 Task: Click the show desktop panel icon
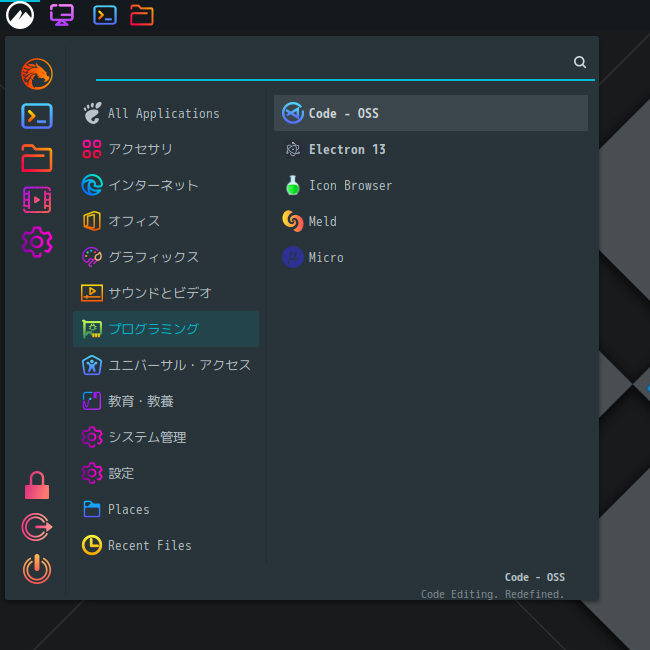[x=62, y=15]
